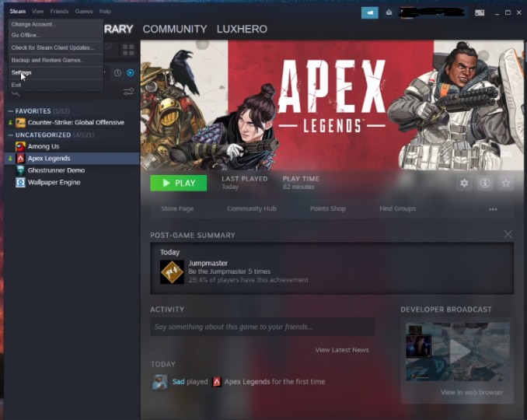Open Apex Legends link in activity feed

pyautogui.click(x=247, y=382)
